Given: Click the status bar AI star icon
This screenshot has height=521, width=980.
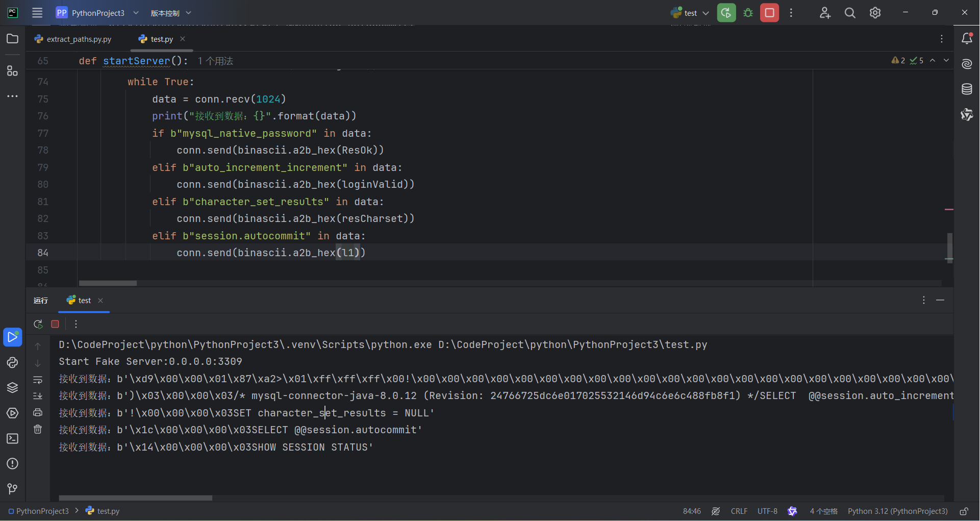Looking at the screenshot, I should coord(792,511).
